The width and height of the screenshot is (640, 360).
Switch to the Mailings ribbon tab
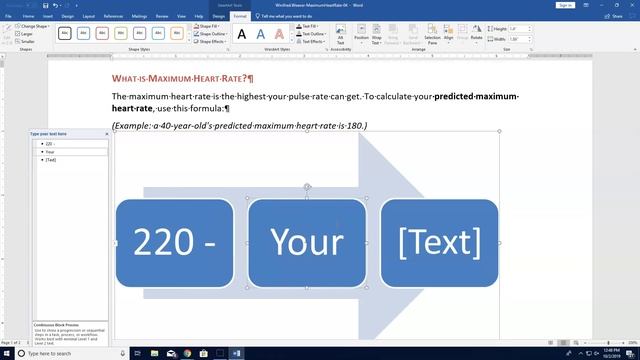point(139,16)
